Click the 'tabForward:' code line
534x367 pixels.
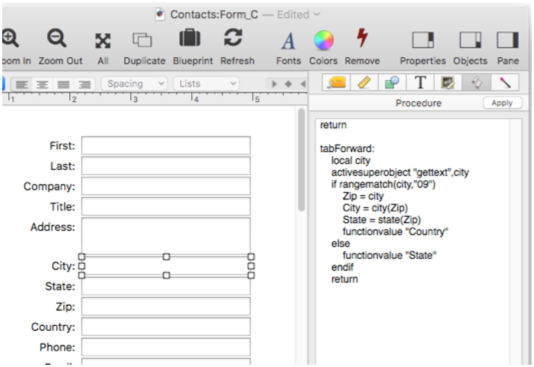pos(347,149)
